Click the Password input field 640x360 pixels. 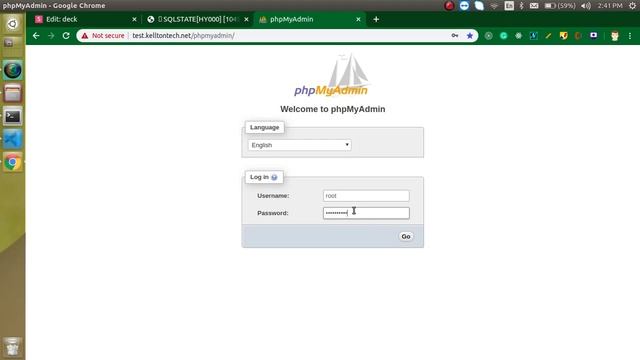click(366, 213)
